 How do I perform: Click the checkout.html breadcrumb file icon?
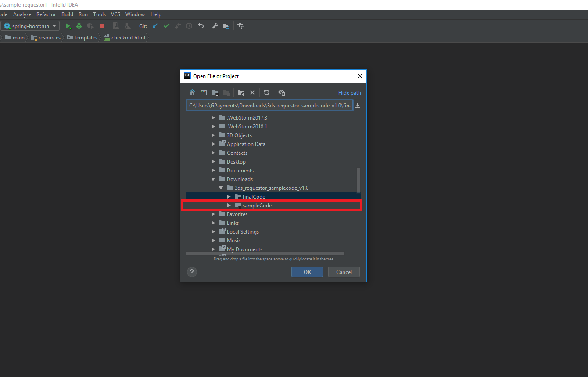click(107, 38)
